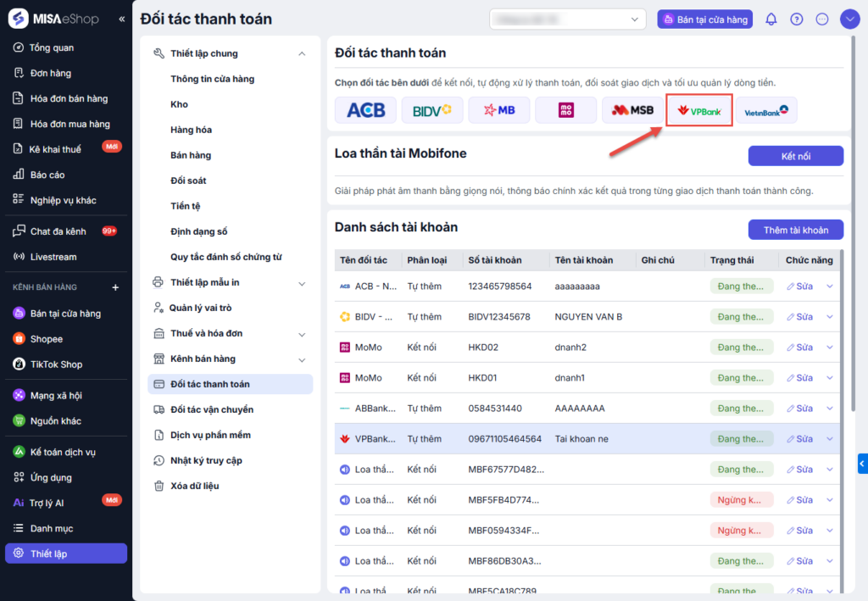Open Kế toán dịch vụ icon

(19, 452)
